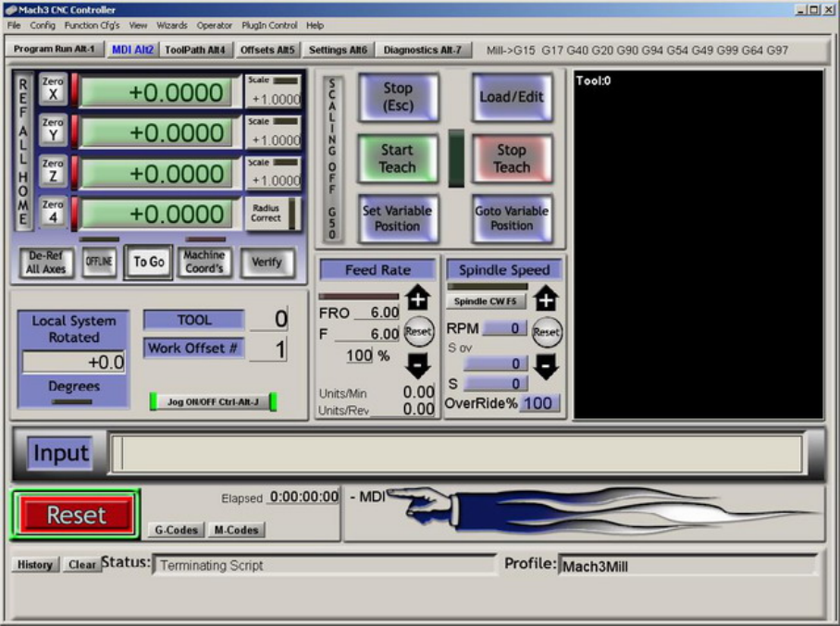This screenshot has width=840, height=626.
Task: Open the File menu
Action: [x=14, y=25]
